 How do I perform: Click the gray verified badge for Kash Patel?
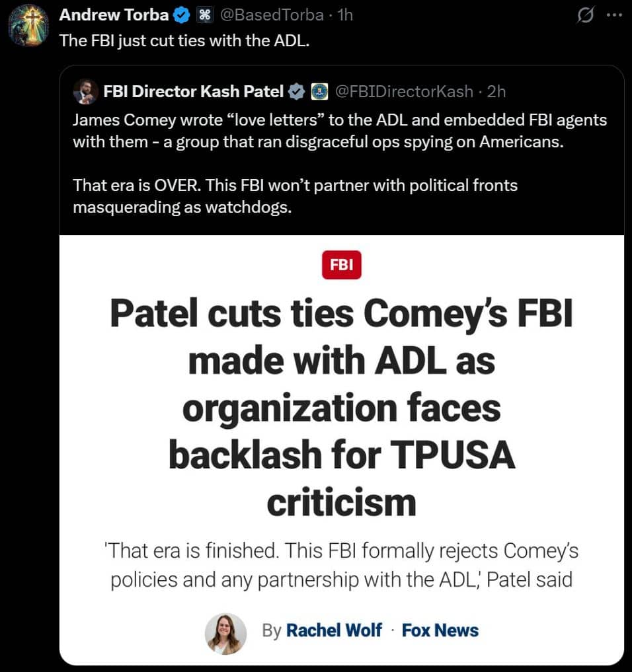(x=297, y=92)
